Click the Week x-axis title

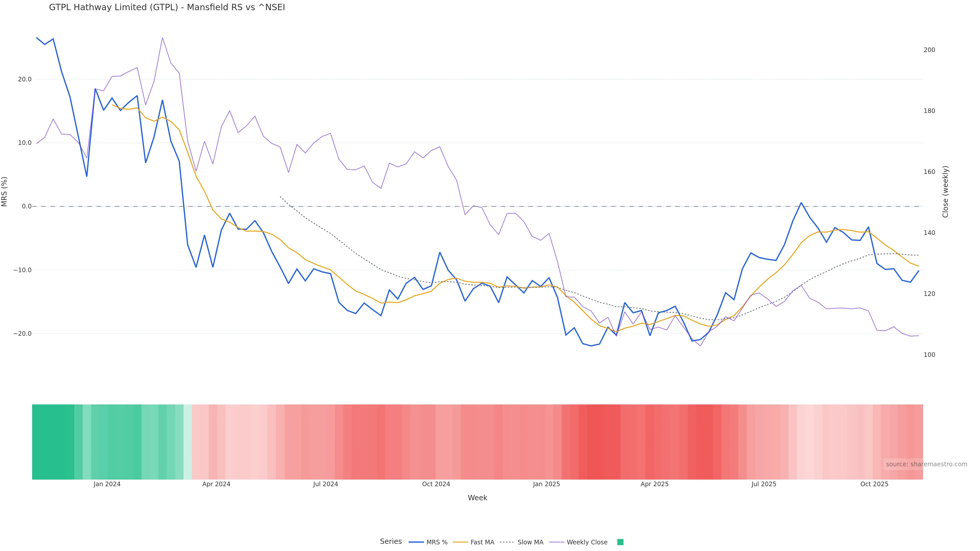477,498
